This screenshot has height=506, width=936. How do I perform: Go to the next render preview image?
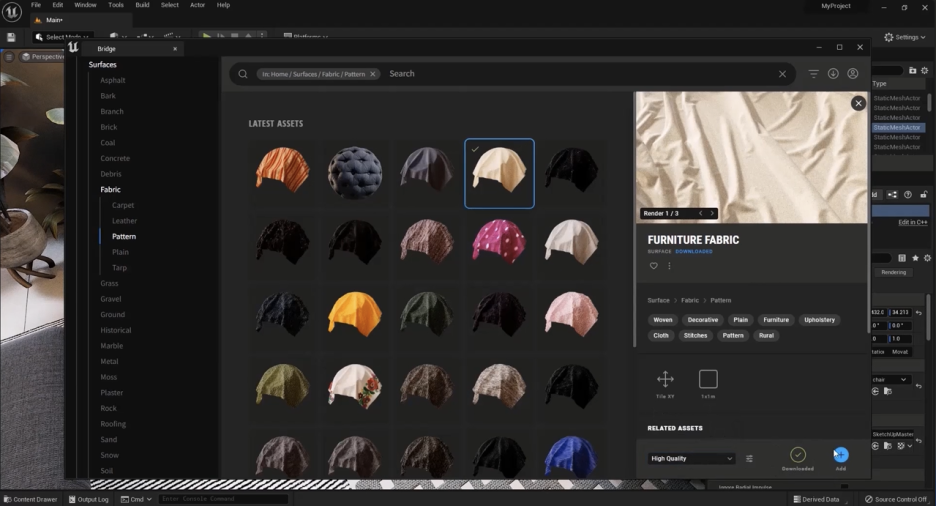coord(712,213)
